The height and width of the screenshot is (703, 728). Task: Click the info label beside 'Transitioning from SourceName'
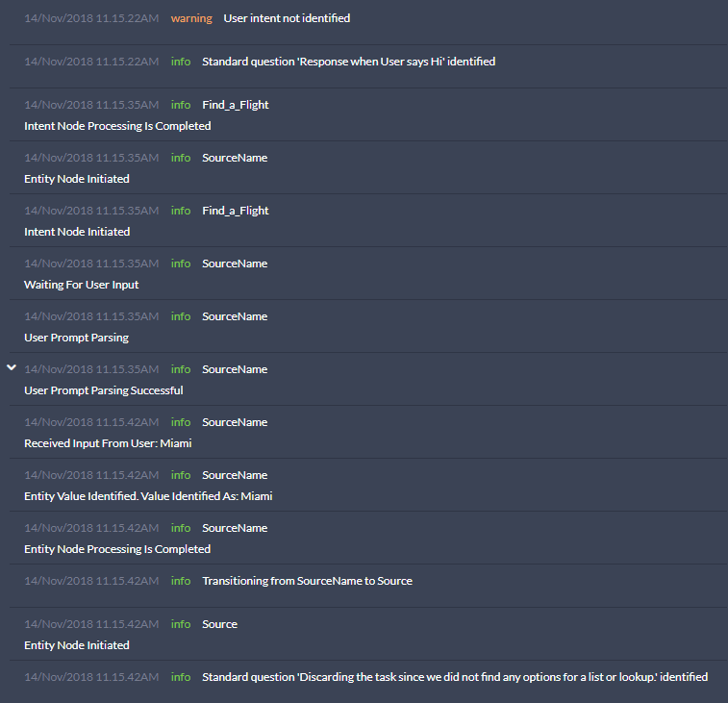(181, 581)
